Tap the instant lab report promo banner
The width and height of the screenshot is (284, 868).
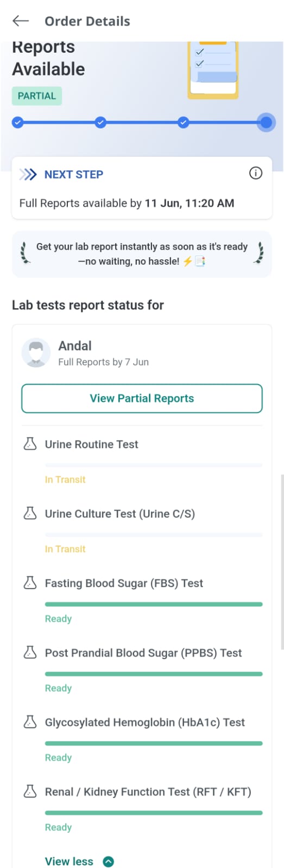click(142, 254)
